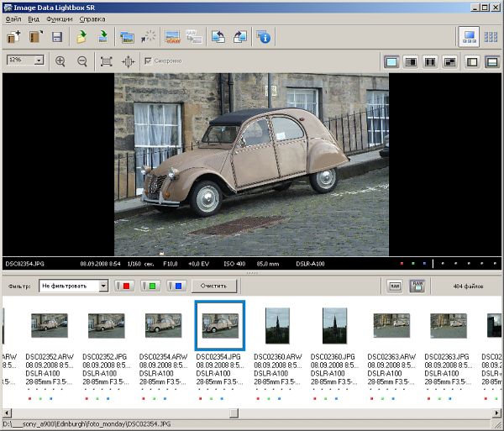
Task: Click the import-from-folder icon with green arrow
Action: point(81,37)
